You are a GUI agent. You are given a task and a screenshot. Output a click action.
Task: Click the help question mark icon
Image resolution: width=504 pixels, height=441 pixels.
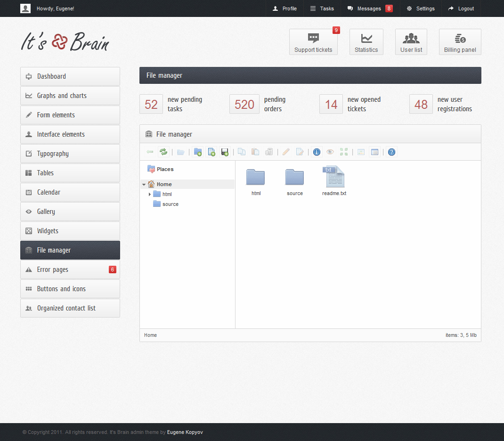[x=391, y=152]
